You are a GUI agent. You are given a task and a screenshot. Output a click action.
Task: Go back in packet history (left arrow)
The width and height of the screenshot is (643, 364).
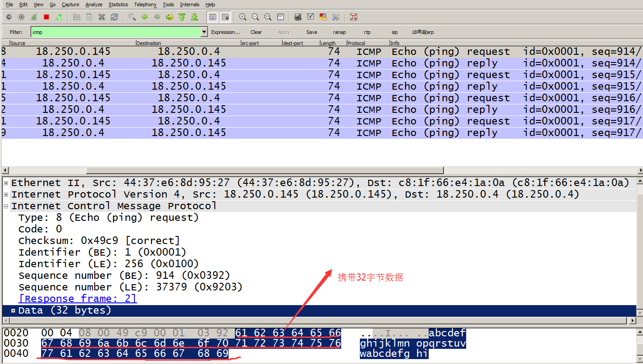coord(145,17)
